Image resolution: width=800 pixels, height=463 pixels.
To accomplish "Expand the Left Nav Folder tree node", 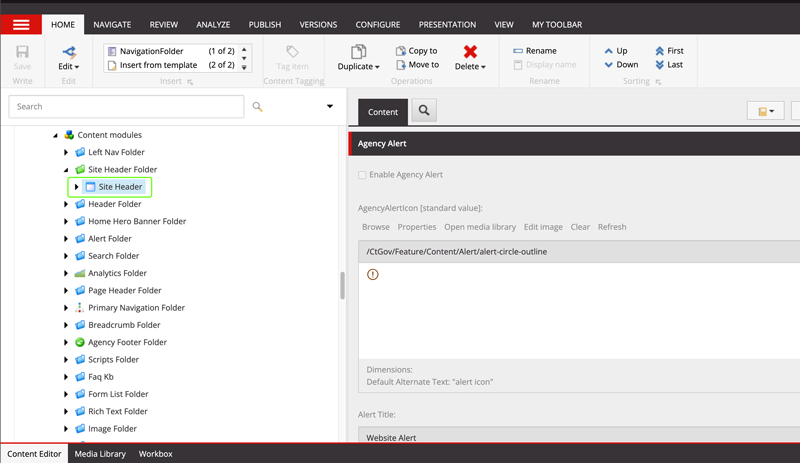I will tap(66, 152).
